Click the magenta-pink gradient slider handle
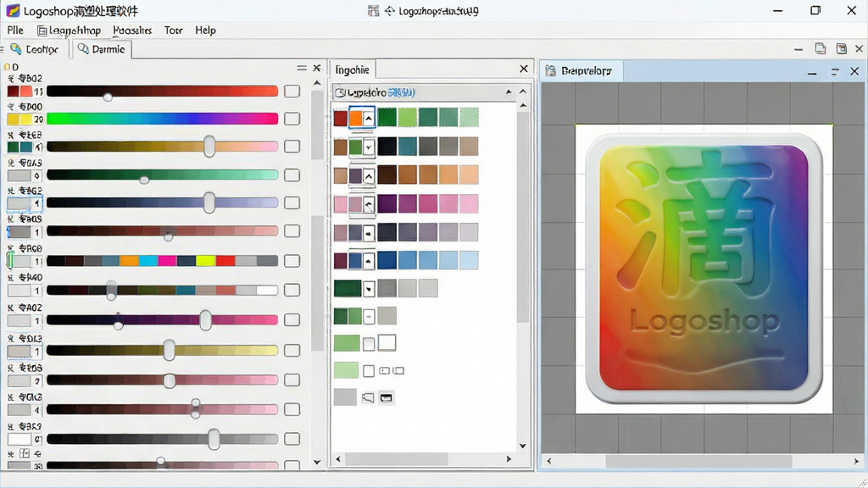The width and height of the screenshot is (868, 488). click(205, 320)
